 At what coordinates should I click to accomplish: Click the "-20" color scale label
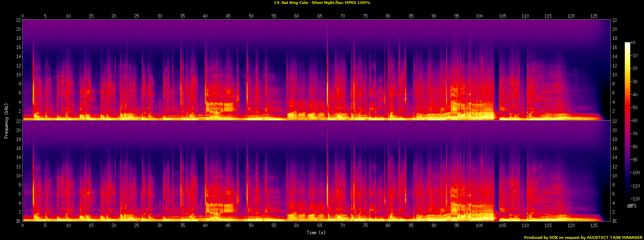click(634, 69)
